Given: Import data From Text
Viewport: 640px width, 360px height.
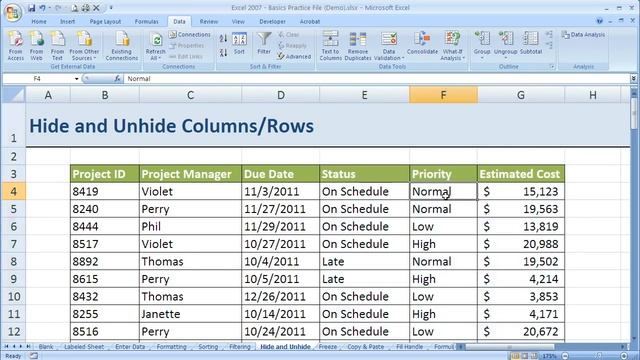Looking at the screenshot, I should [x=57, y=46].
